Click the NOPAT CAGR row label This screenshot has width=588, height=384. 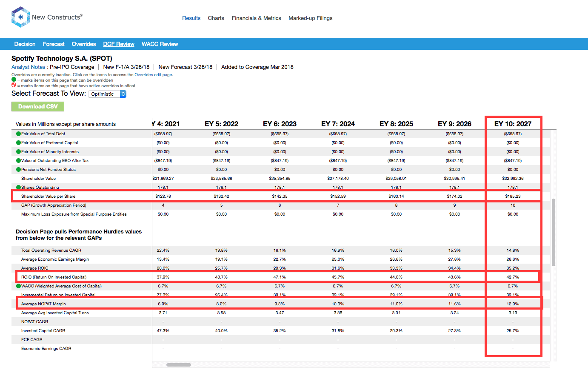point(34,321)
